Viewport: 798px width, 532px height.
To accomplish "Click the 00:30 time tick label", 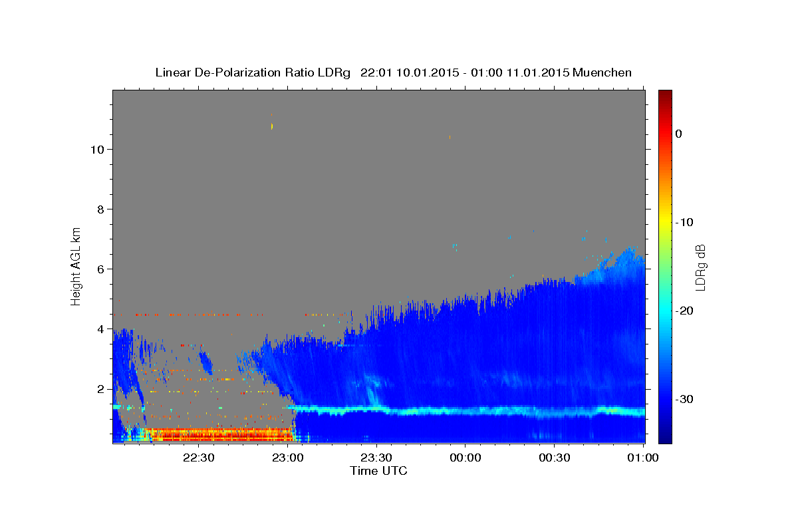I will (x=554, y=458).
